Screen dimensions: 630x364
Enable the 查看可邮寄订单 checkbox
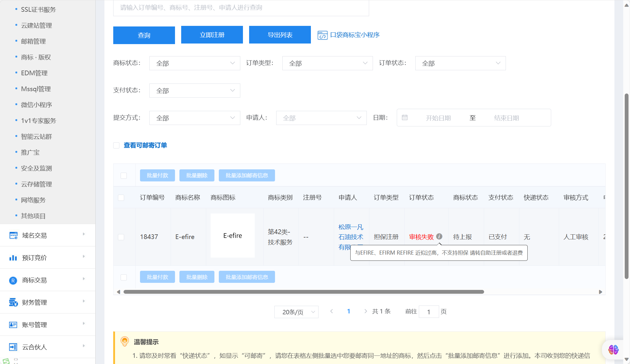click(116, 146)
